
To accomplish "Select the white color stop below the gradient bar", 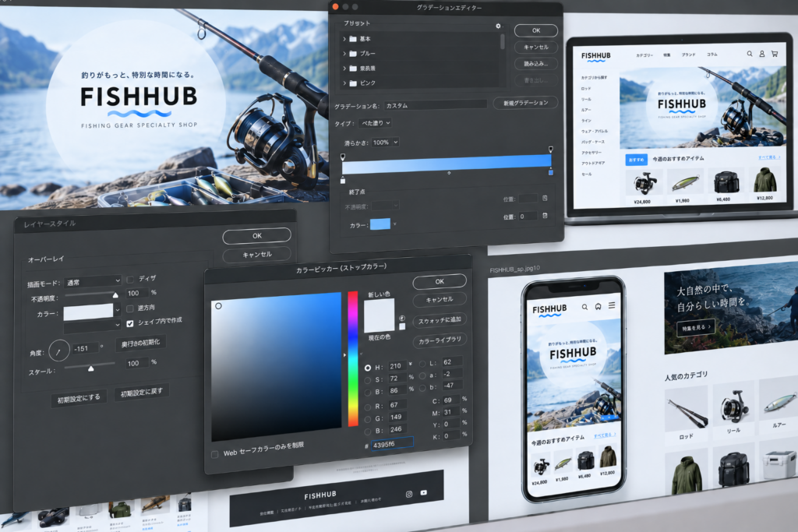I will click(343, 181).
